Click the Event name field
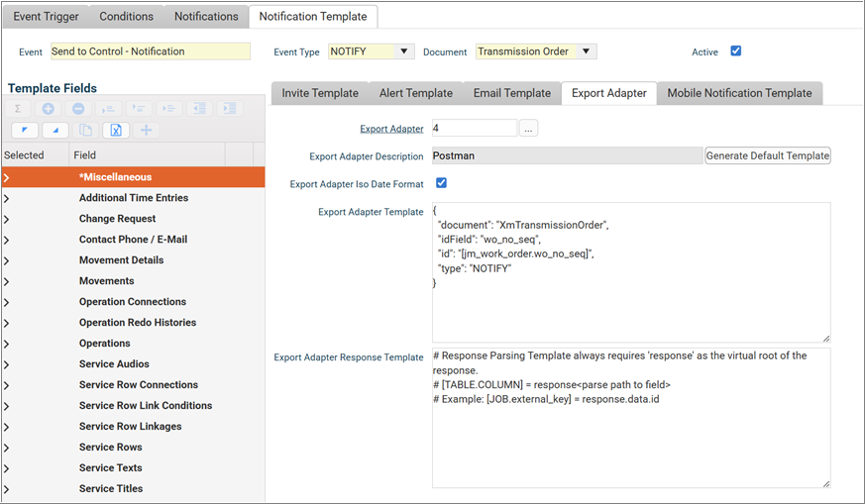This screenshot has height=504, width=865. coord(150,51)
